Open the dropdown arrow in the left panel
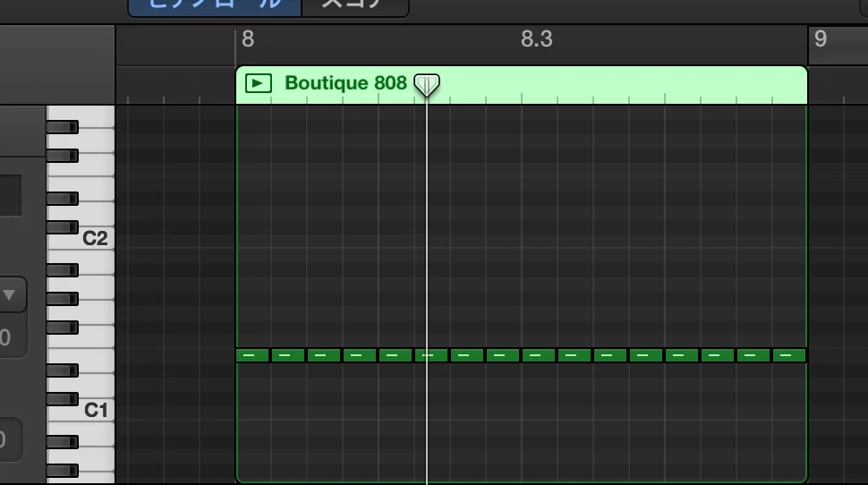Viewport: 868px width, 485px height. click(x=9, y=294)
